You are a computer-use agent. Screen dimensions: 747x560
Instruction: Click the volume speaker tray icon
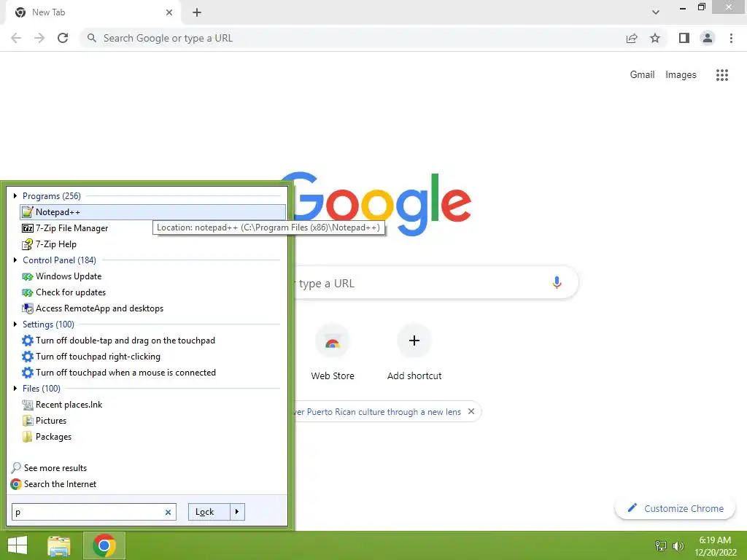678,545
